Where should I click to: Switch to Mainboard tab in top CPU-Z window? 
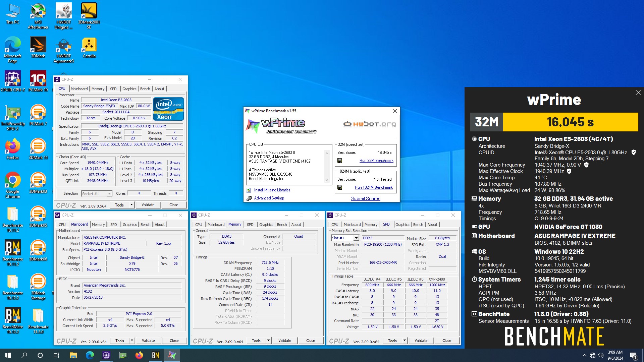coord(79,89)
